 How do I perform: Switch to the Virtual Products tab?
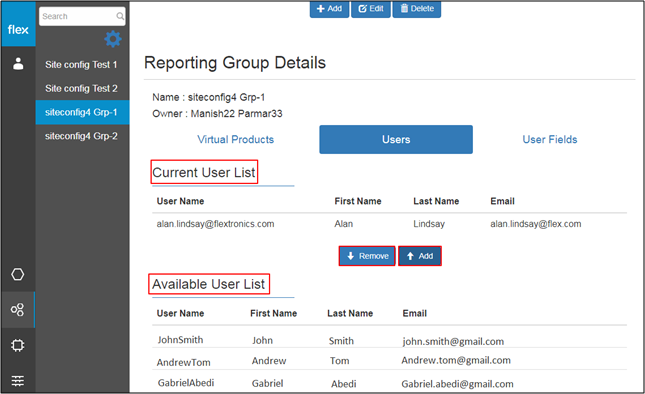tap(235, 139)
